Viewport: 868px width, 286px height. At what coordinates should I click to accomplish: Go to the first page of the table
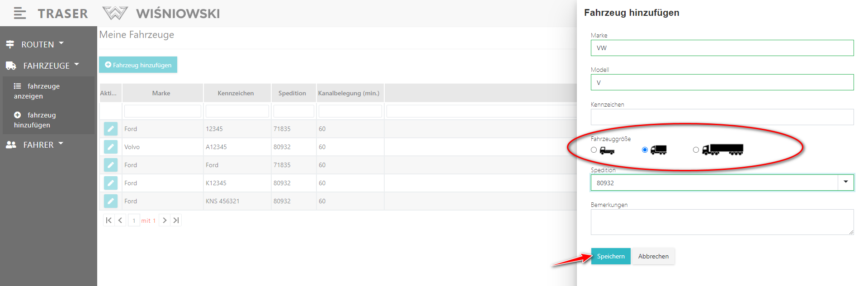pyautogui.click(x=108, y=220)
